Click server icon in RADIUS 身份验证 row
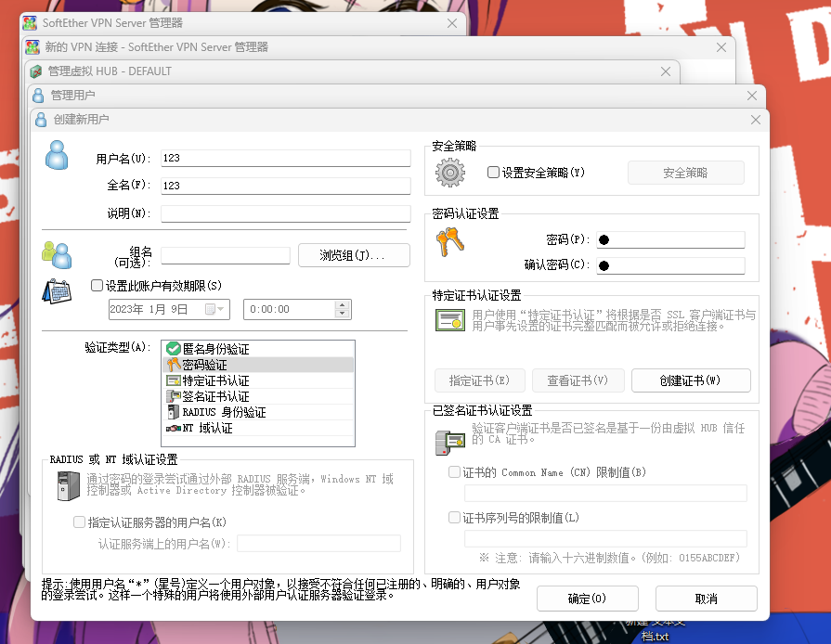 pos(174,412)
